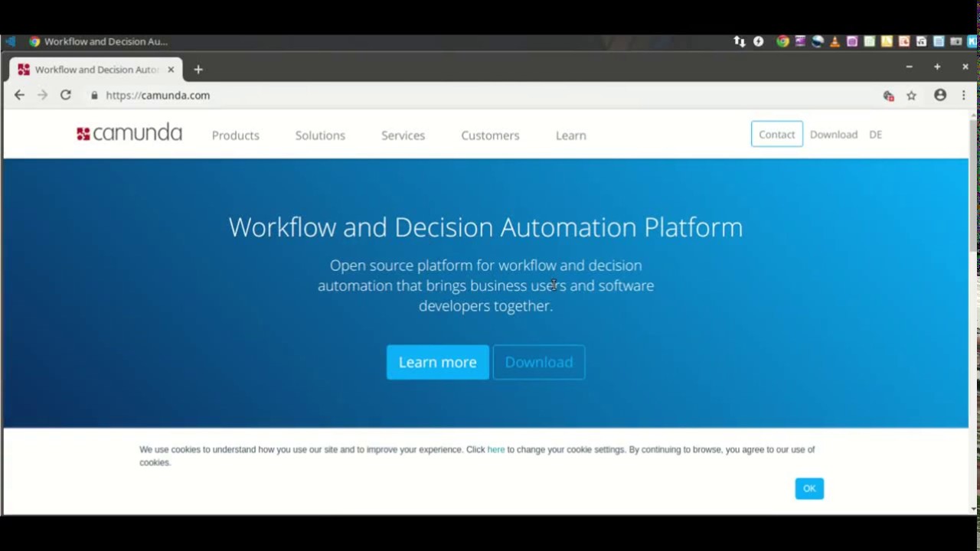Click the purple video editor panel icon
The width and height of the screenshot is (980, 551).
pos(800,41)
